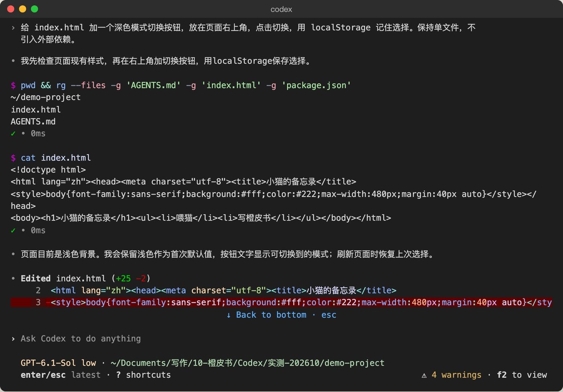Click 'AGENTS.md' in the rg output
The height and width of the screenshot is (392, 563).
coord(33,122)
